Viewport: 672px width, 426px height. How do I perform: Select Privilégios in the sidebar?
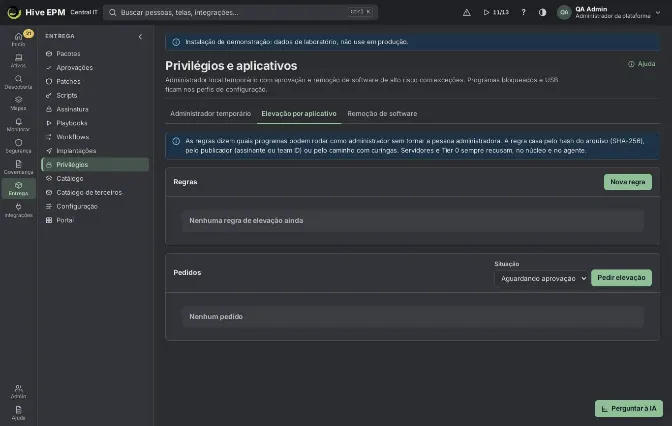95,165
